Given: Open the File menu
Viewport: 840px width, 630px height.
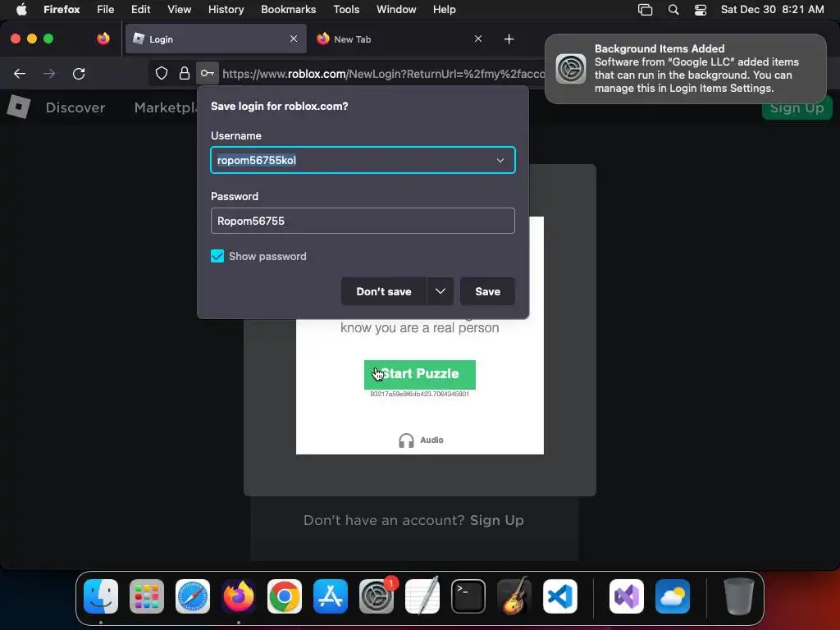Looking at the screenshot, I should click(106, 10).
